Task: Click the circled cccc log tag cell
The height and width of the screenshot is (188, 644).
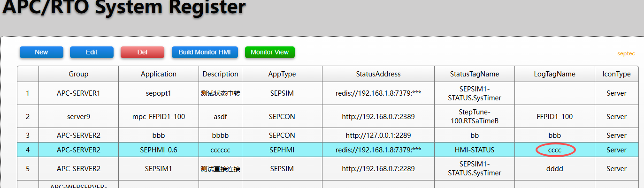Action: 555,150
